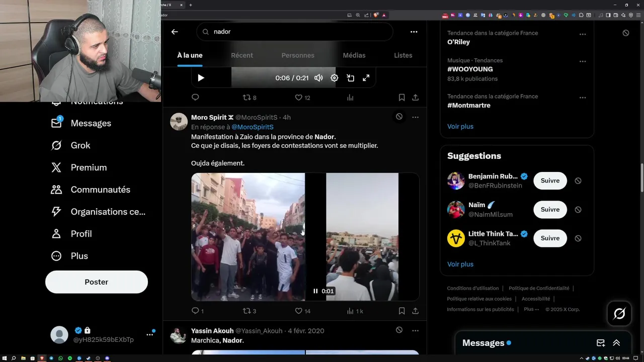
Task: View Moro Spirit post views 1 k
Action: pyautogui.click(x=355, y=311)
